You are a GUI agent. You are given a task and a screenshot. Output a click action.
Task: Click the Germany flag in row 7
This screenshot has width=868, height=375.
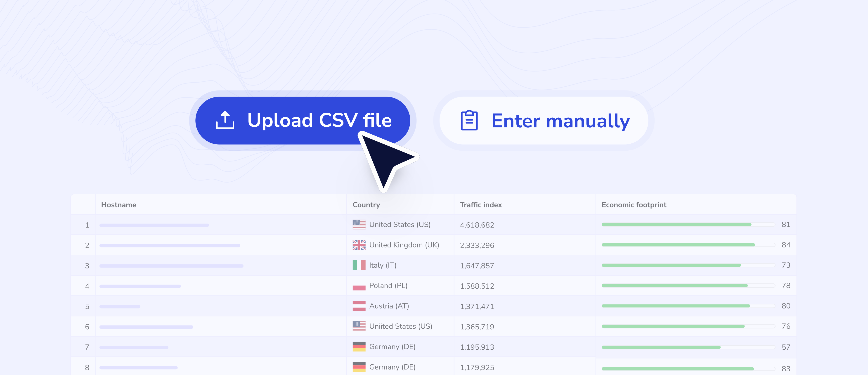coord(359,347)
